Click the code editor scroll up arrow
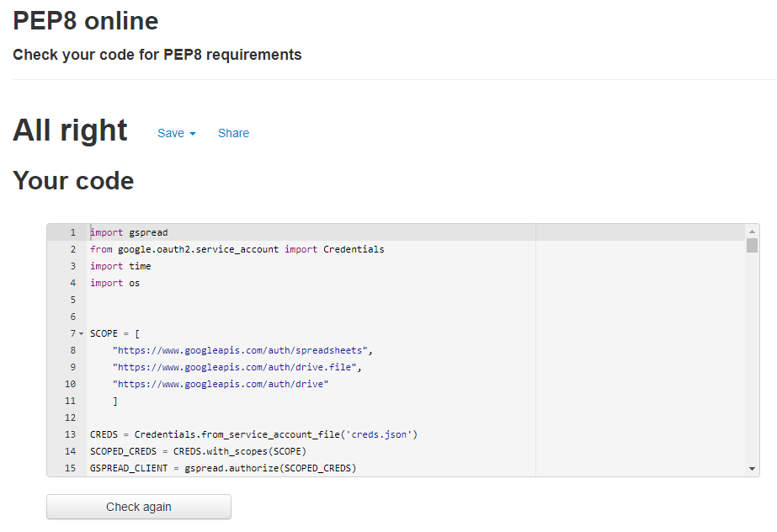This screenshot has width=777, height=532. pos(752,231)
